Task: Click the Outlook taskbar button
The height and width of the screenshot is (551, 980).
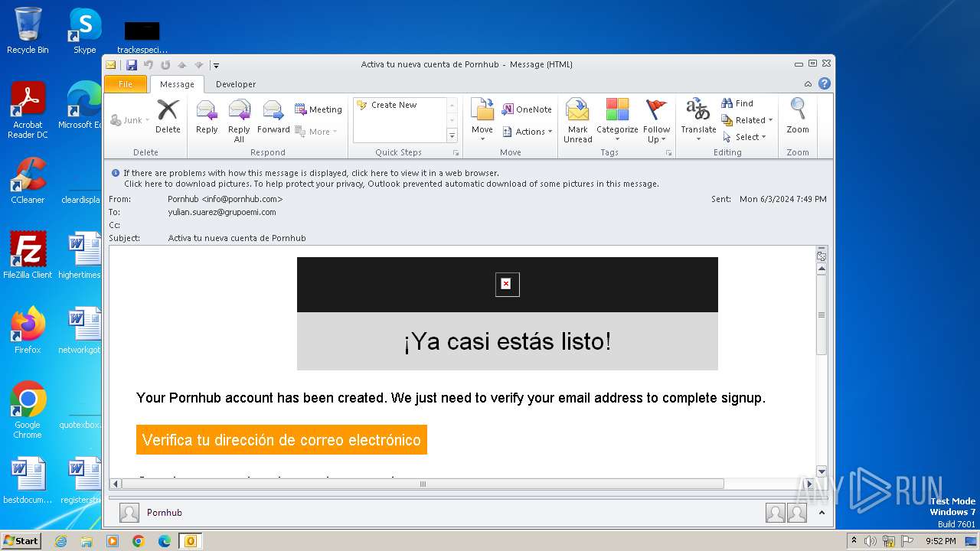Action: 190,541
